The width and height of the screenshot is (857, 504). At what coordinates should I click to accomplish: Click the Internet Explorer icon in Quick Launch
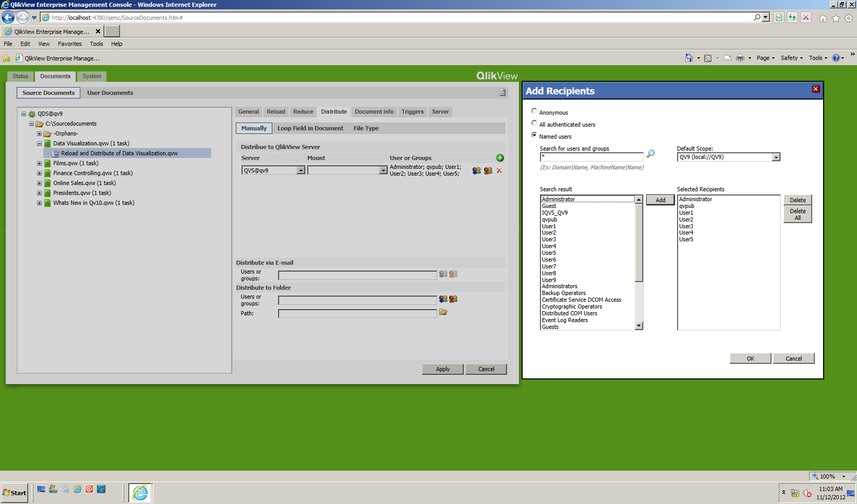(x=77, y=489)
